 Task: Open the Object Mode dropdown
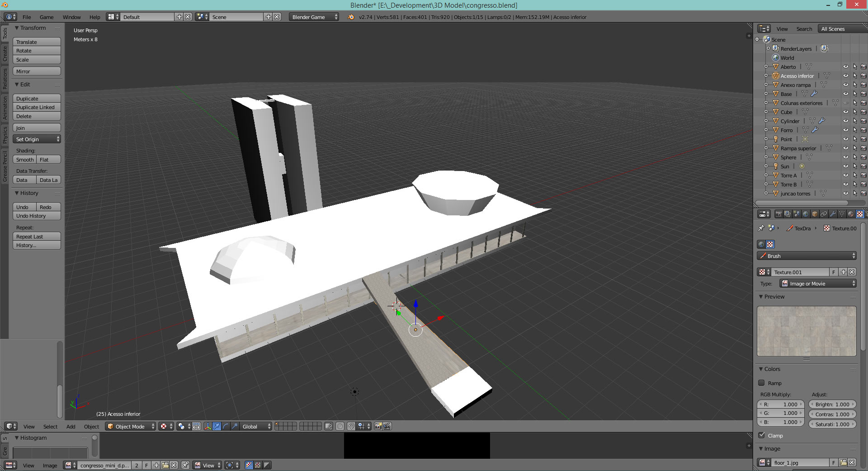(x=131, y=426)
